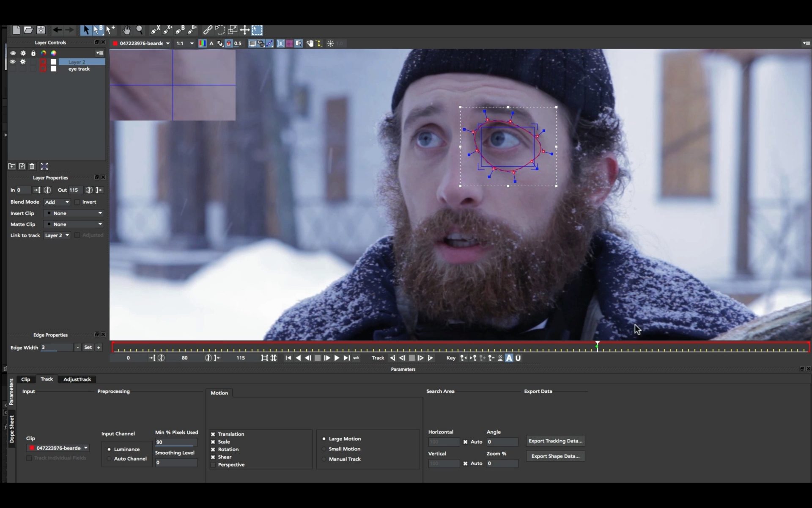Open the Parameters vertical tab
This screenshot has width=812, height=508.
click(12, 392)
